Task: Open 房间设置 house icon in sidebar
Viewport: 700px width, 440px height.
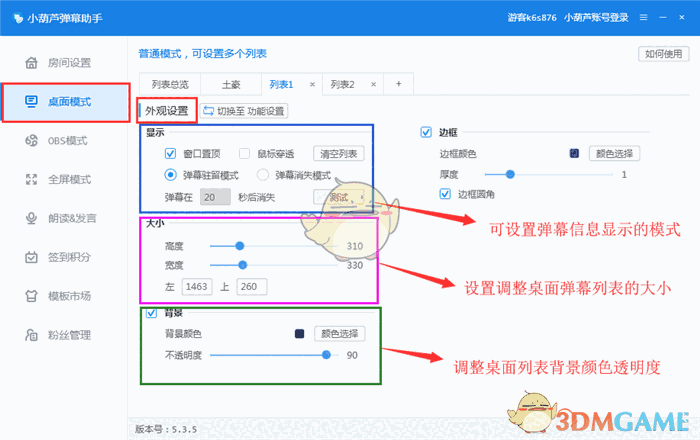Action: pos(31,63)
